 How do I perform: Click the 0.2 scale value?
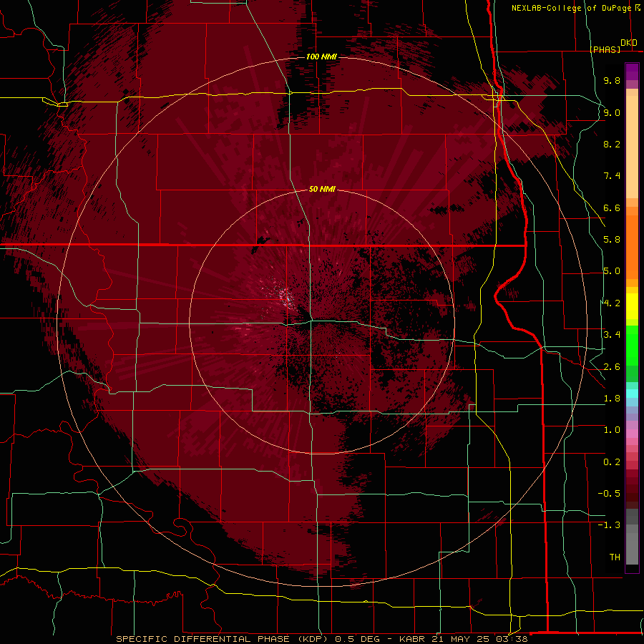612,462
